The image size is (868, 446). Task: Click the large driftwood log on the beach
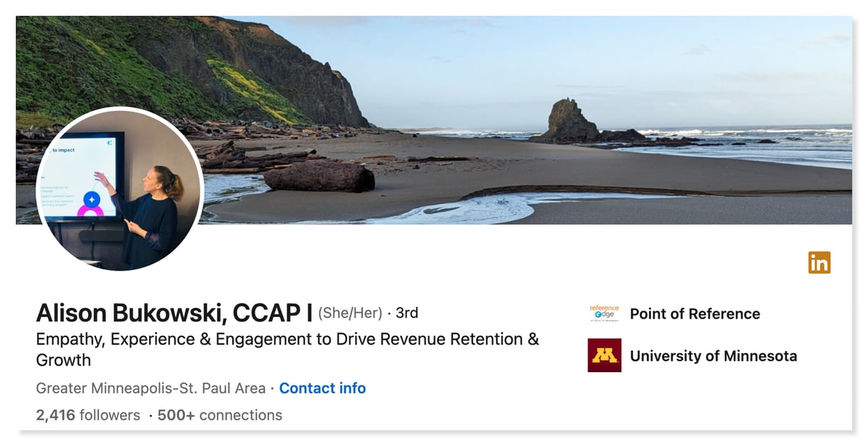(x=319, y=176)
